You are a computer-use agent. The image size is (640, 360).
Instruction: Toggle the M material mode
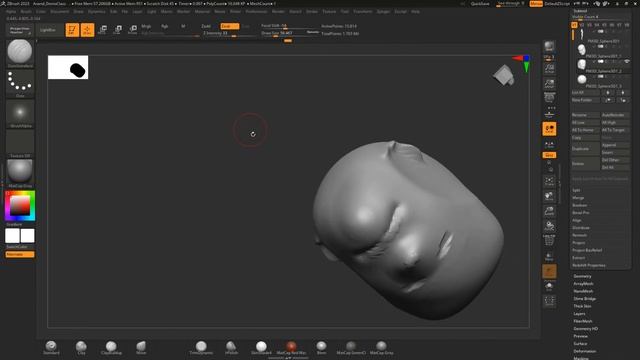pyautogui.click(x=183, y=26)
